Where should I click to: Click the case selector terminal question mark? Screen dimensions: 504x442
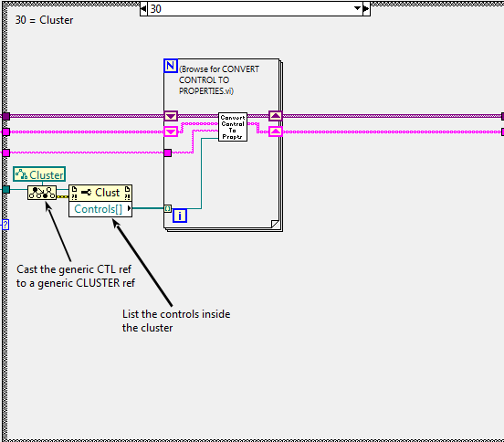[x=5, y=225]
